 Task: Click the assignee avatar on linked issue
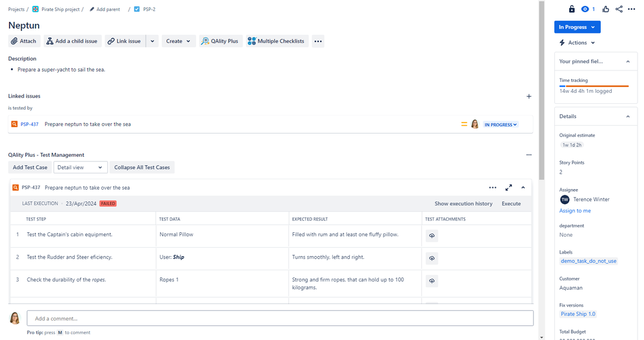pos(475,124)
